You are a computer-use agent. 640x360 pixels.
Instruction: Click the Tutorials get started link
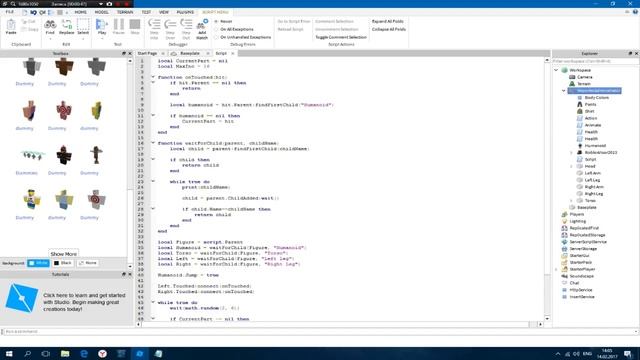click(x=84, y=302)
